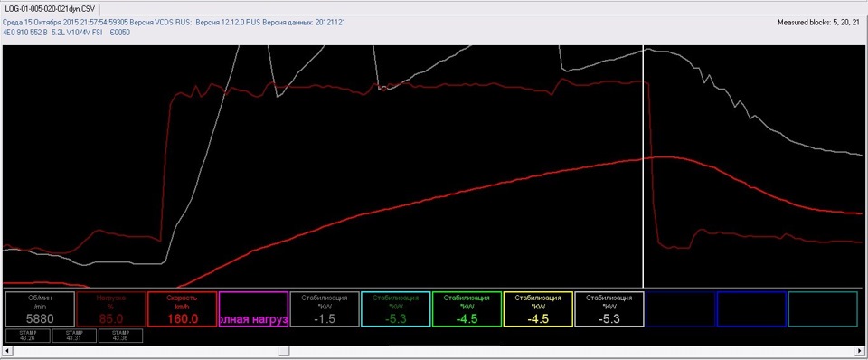
Task: Click the white vertical cursor line on graph
Action: coord(643,166)
